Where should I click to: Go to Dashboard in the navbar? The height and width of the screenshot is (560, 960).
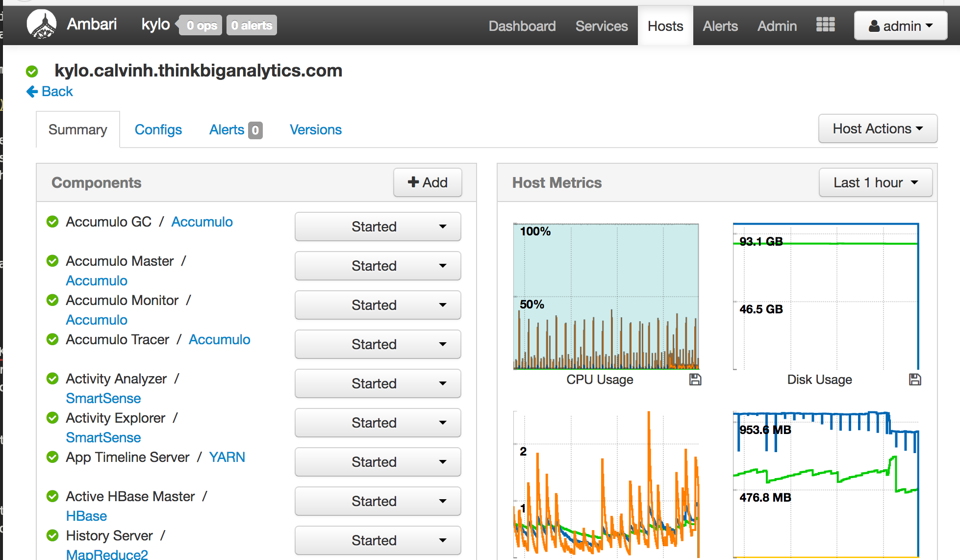[522, 26]
